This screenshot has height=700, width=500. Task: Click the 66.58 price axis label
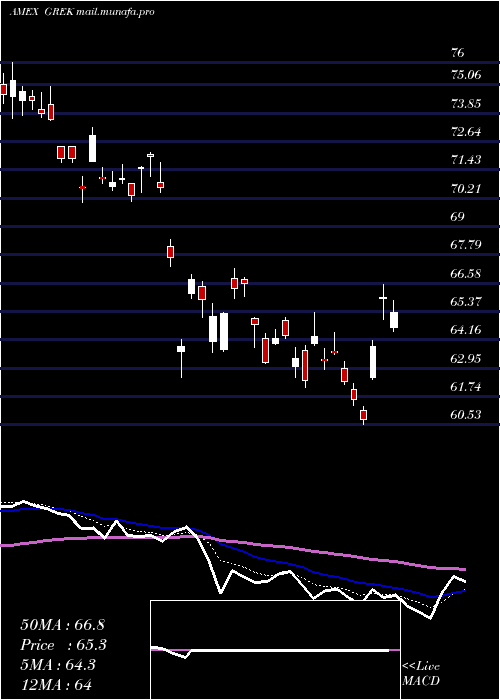(466, 273)
